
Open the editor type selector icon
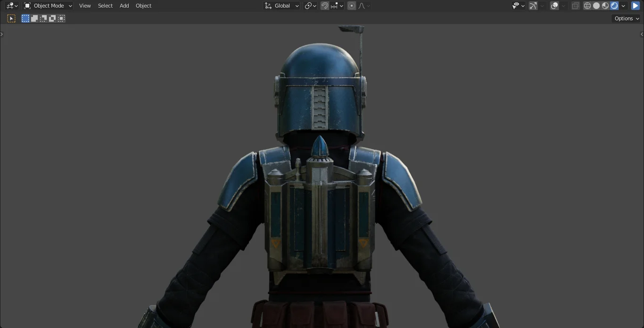point(9,5)
